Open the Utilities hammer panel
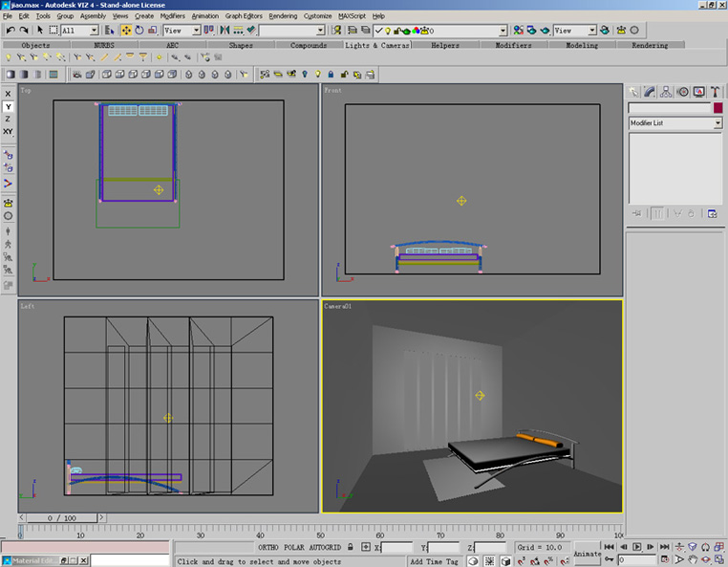The height and width of the screenshot is (567, 728). (x=714, y=92)
